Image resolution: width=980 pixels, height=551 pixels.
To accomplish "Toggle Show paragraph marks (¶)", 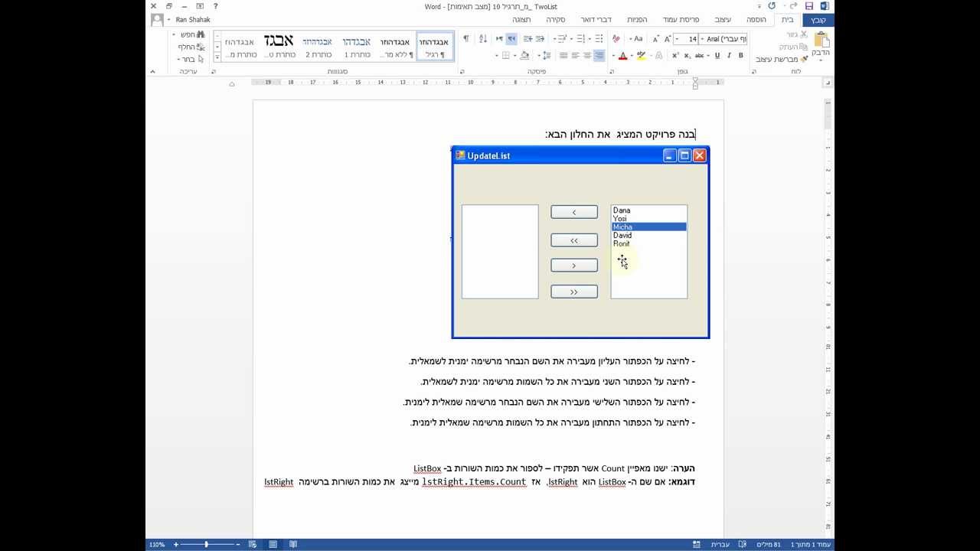I will point(465,39).
